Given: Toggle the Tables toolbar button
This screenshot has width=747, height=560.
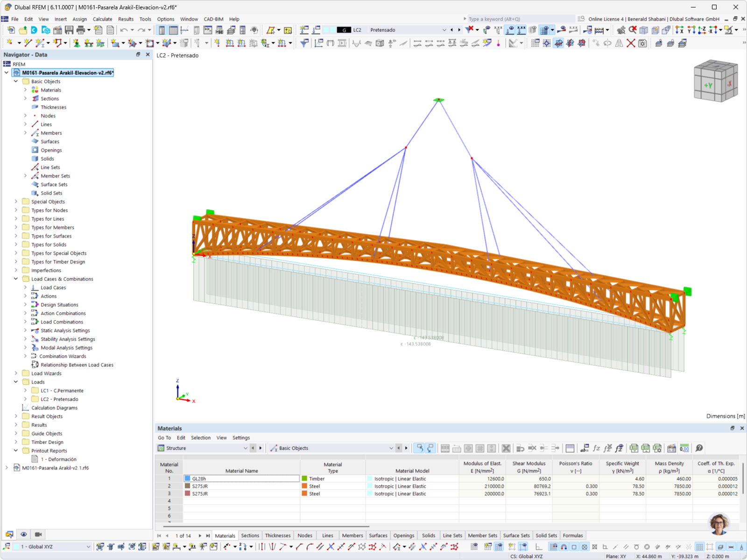Looking at the screenshot, I should (173, 30).
